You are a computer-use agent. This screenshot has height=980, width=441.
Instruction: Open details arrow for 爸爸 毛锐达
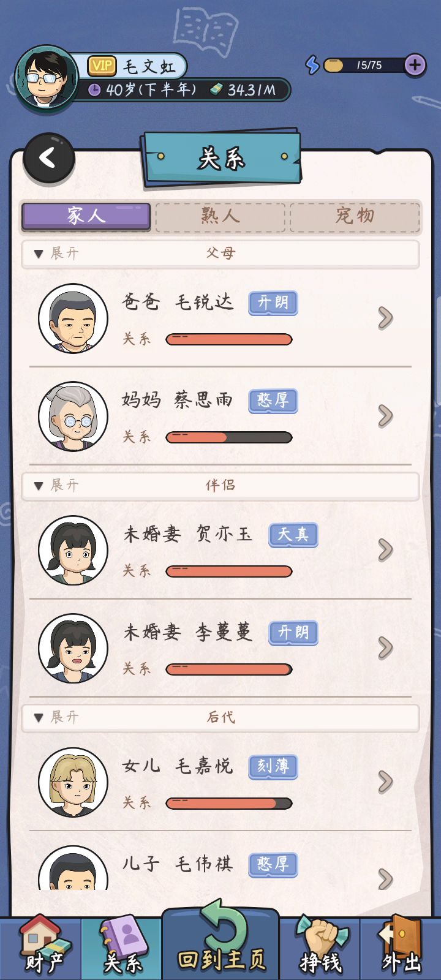point(385,318)
